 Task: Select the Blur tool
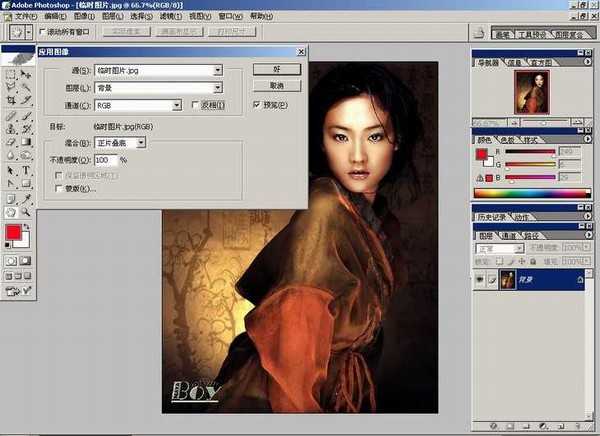(11, 155)
